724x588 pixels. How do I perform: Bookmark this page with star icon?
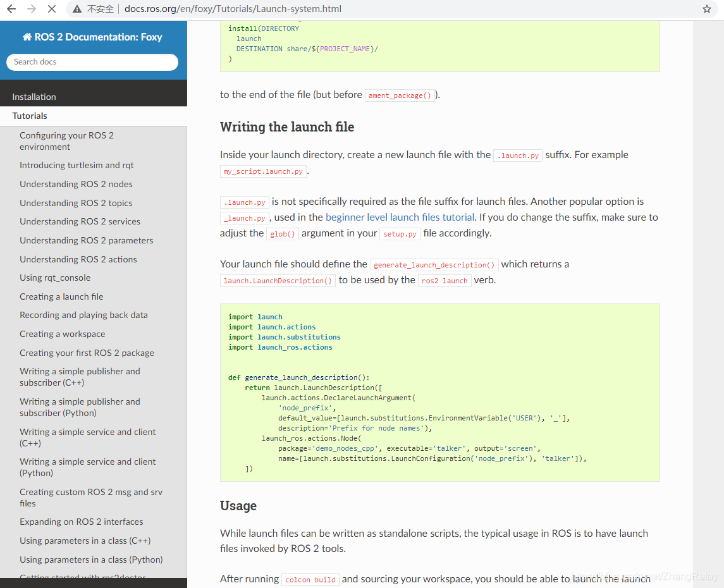click(x=706, y=9)
